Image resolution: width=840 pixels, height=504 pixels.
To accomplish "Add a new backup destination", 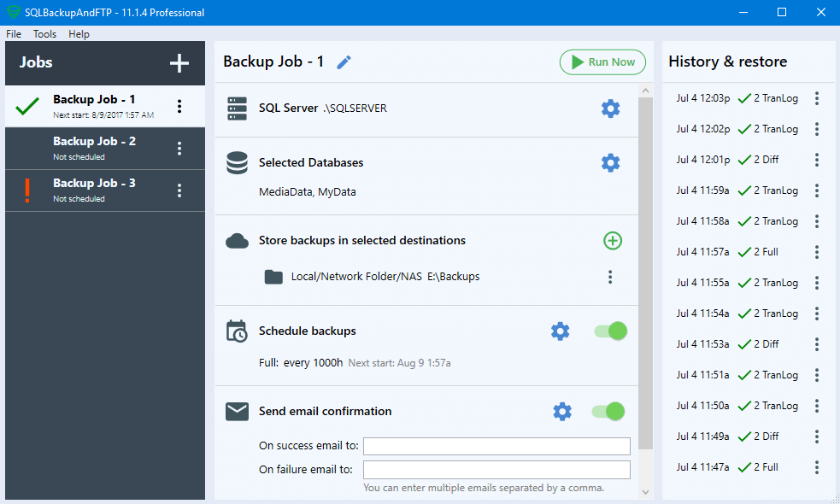I will tap(612, 241).
